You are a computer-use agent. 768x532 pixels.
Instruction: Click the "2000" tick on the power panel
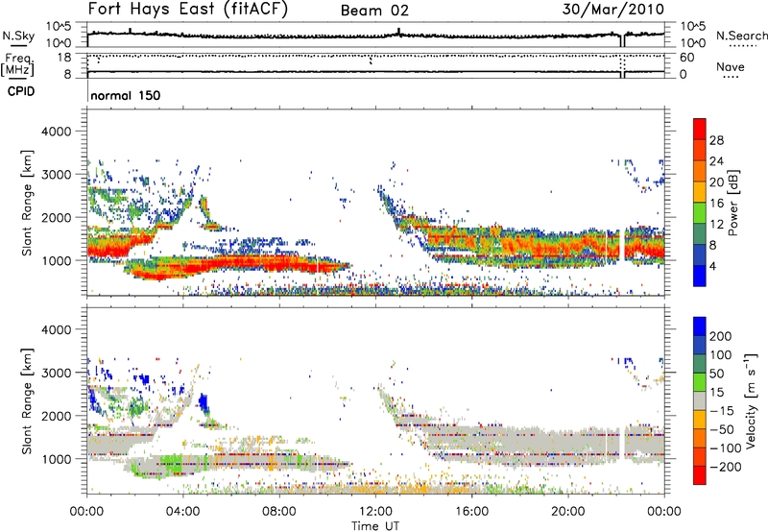click(x=56, y=217)
